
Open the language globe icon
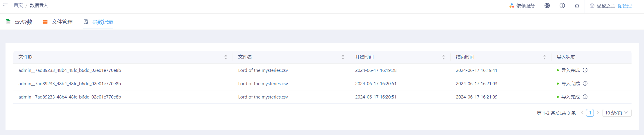(x=547, y=6)
